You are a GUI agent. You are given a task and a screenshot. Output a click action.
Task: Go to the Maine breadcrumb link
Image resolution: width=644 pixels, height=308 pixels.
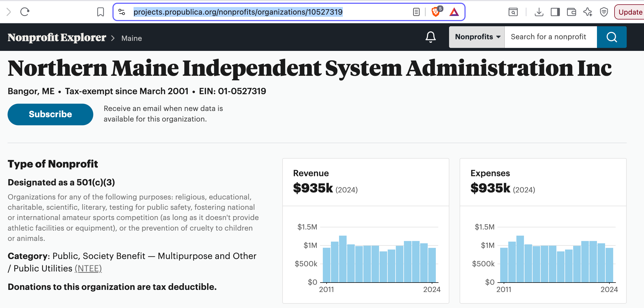click(132, 38)
